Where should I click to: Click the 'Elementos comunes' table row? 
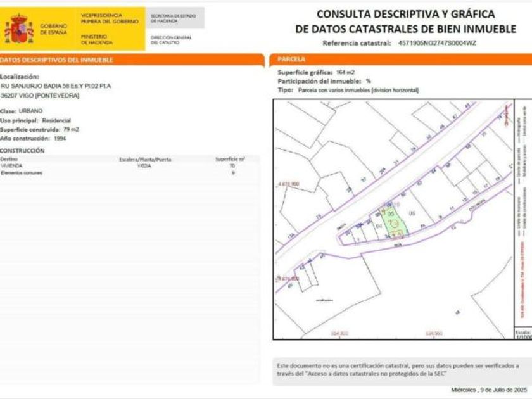(130, 173)
